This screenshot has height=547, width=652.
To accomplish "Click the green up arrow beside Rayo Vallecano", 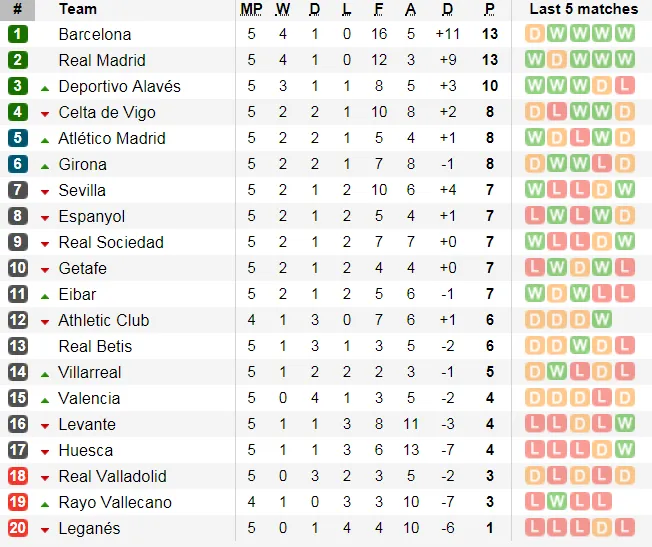I will (45, 503).
